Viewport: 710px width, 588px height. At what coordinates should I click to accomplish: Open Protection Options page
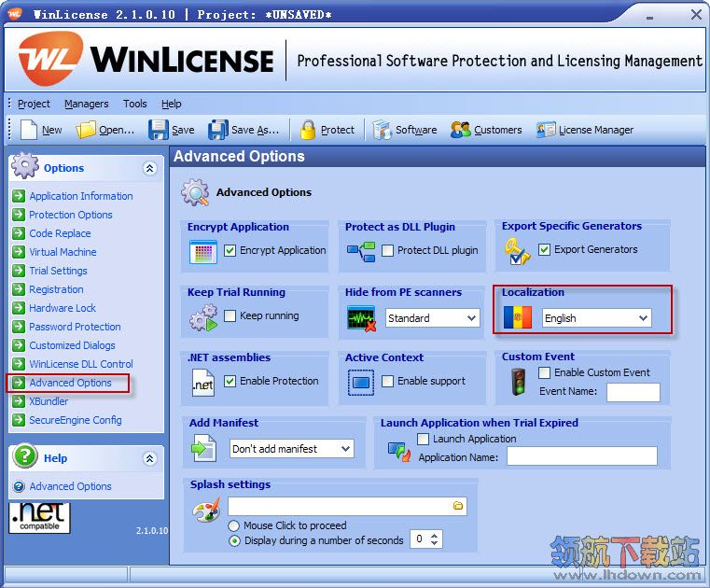tap(71, 215)
